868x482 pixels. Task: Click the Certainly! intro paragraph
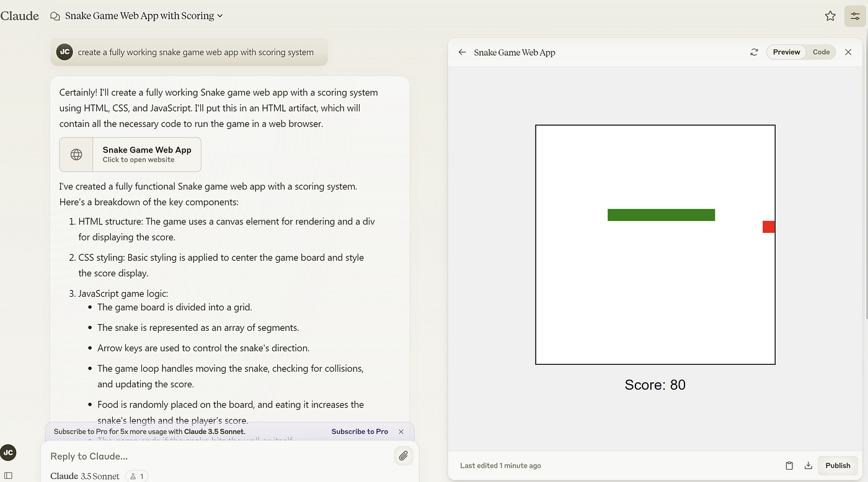click(218, 108)
